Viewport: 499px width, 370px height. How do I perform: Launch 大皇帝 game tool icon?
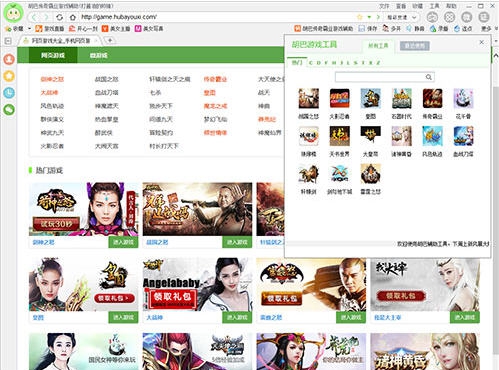coord(370,136)
